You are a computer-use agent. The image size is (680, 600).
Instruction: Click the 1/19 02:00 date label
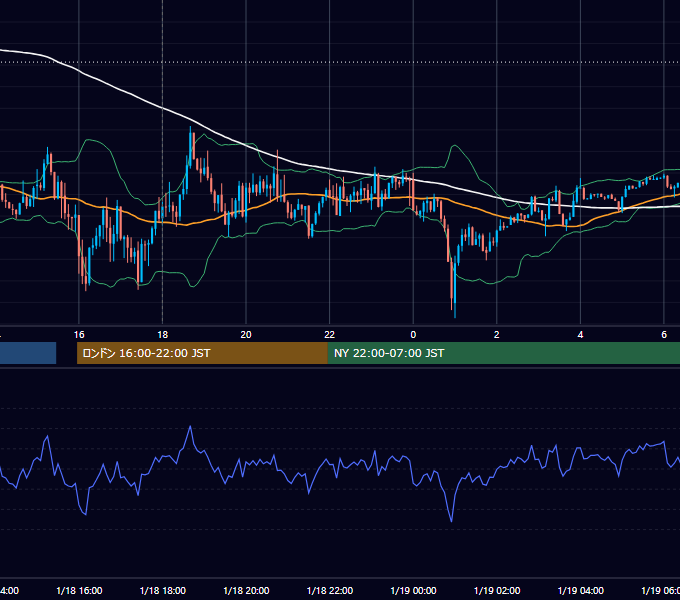pos(497,591)
